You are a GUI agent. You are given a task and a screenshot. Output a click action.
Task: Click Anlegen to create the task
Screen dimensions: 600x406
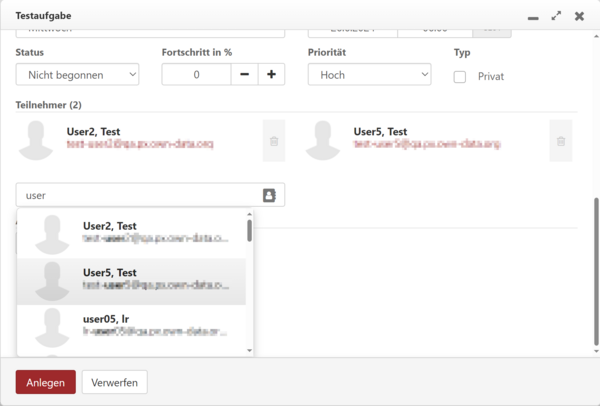click(x=46, y=382)
